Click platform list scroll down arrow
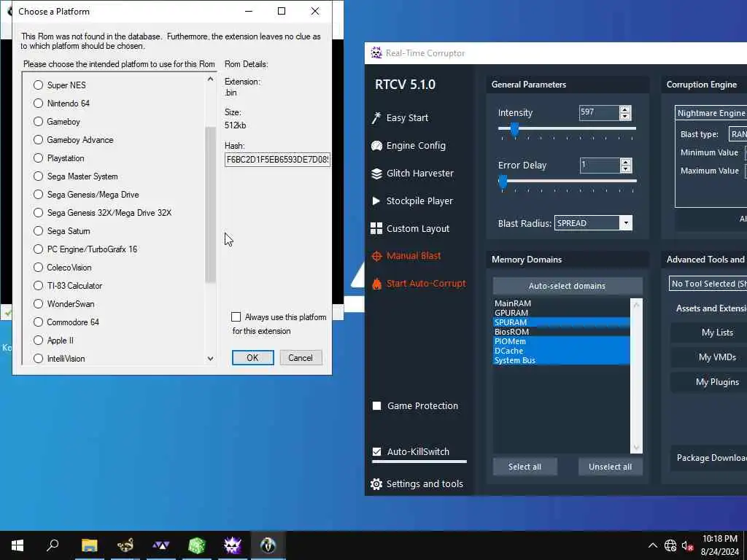Viewport: 747px width, 560px height. (211, 359)
